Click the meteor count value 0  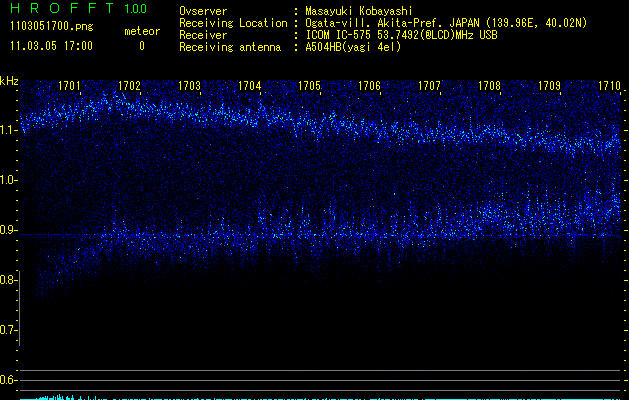pyautogui.click(x=141, y=46)
